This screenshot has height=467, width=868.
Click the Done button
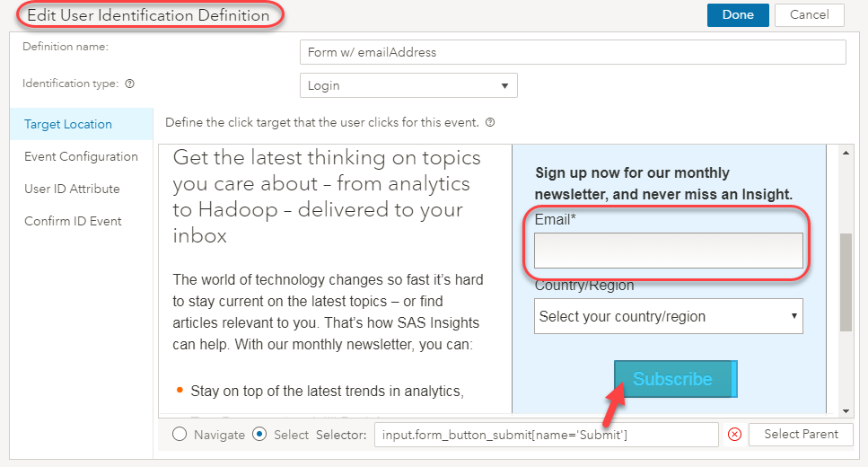click(738, 15)
